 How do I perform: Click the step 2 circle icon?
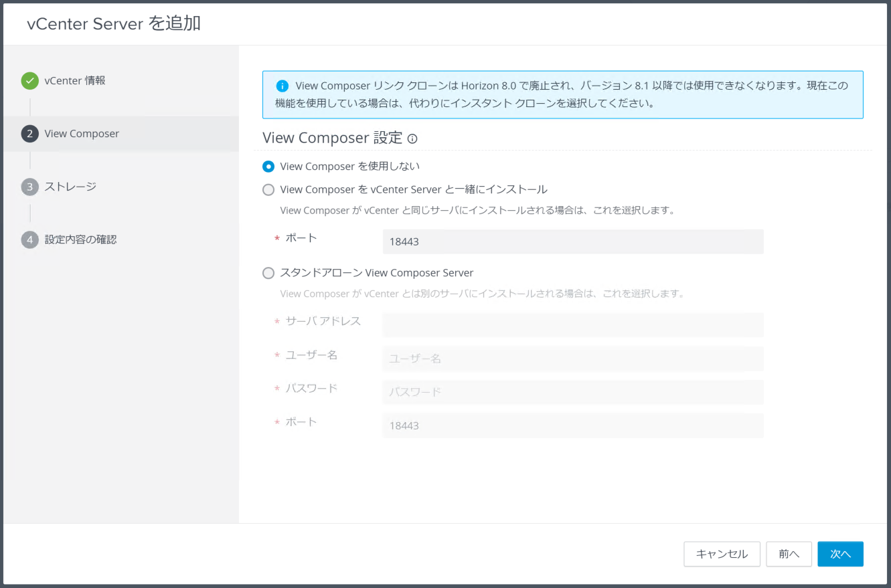[x=29, y=134]
